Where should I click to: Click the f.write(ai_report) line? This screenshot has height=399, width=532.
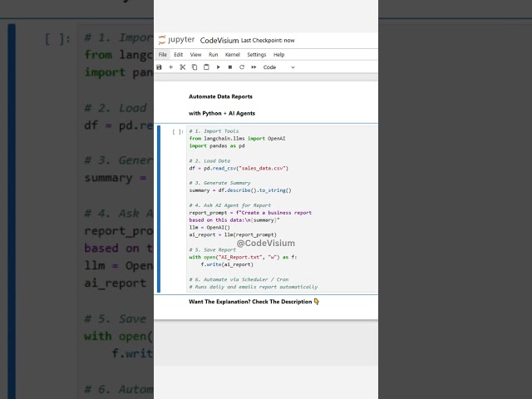(x=227, y=264)
